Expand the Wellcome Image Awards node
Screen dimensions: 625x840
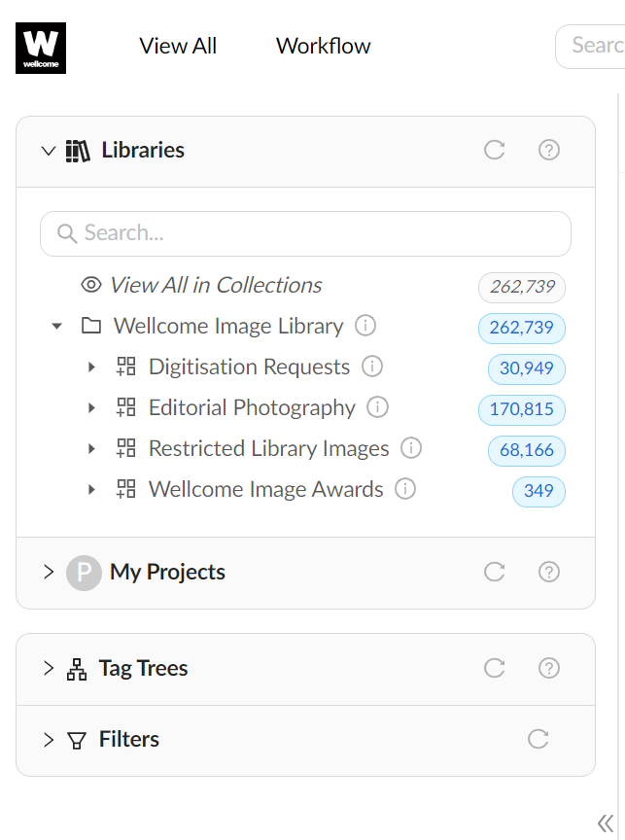pyautogui.click(x=92, y=489)
